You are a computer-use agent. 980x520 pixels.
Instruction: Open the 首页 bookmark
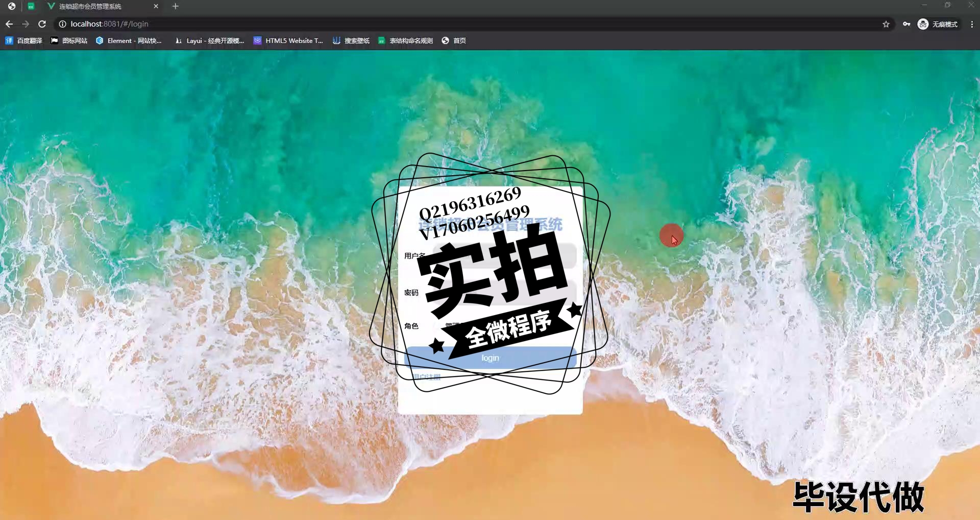[454, 40]
